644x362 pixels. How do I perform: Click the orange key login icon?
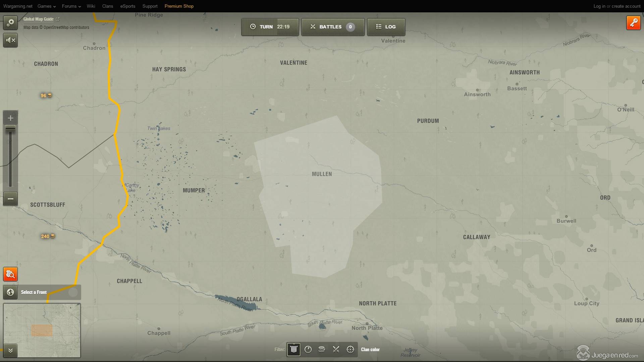633,23
